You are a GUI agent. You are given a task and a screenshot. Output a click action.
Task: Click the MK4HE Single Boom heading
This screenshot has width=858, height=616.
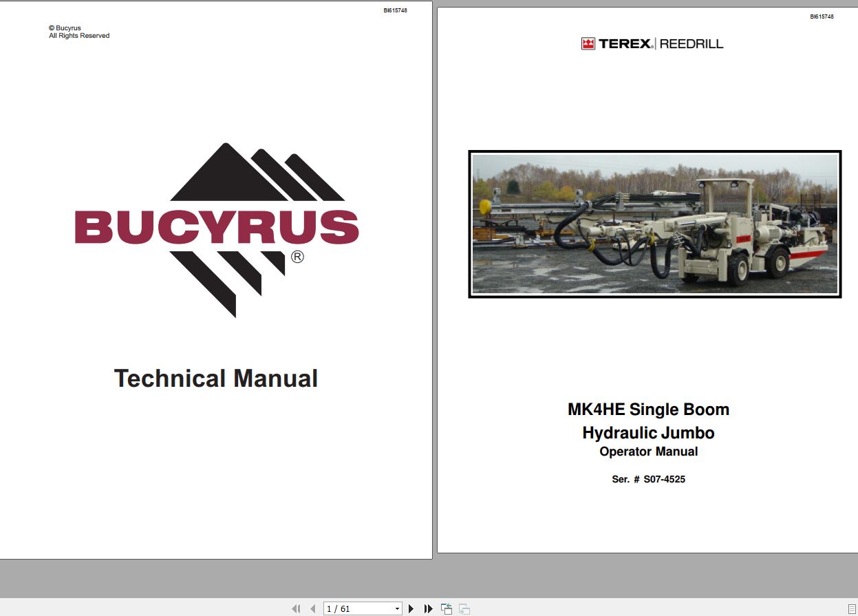pos(647,409)
